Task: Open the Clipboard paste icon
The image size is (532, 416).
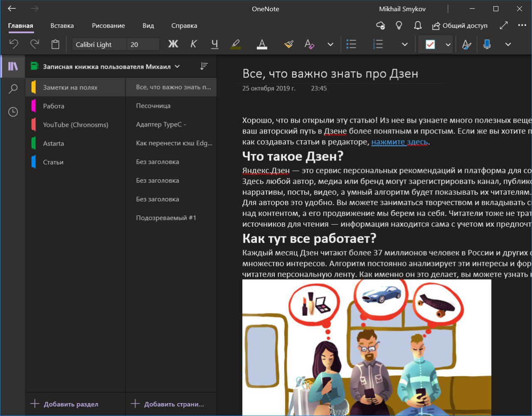Action: click(55, 44)
